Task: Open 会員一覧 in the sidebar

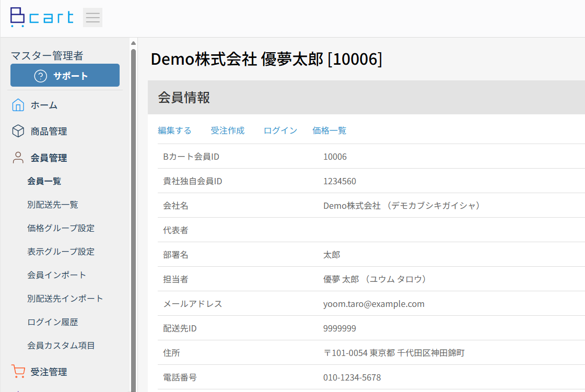Action: point(44,181)
